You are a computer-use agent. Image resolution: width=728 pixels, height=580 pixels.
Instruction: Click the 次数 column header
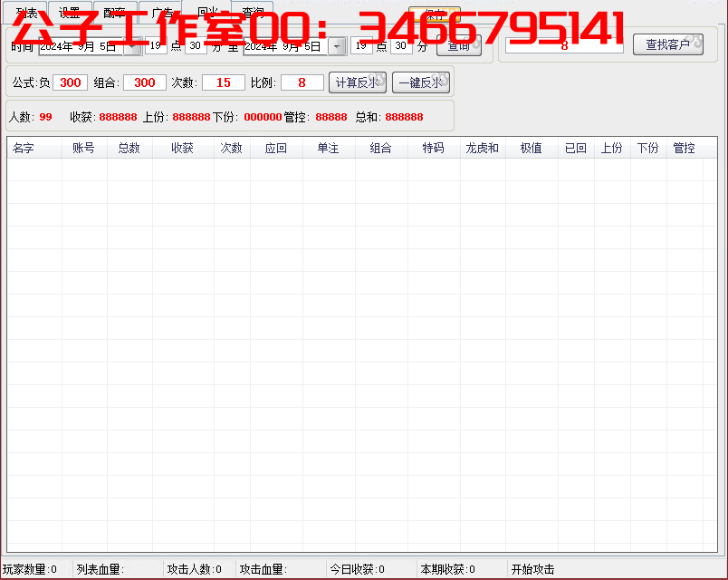[232, 149]
